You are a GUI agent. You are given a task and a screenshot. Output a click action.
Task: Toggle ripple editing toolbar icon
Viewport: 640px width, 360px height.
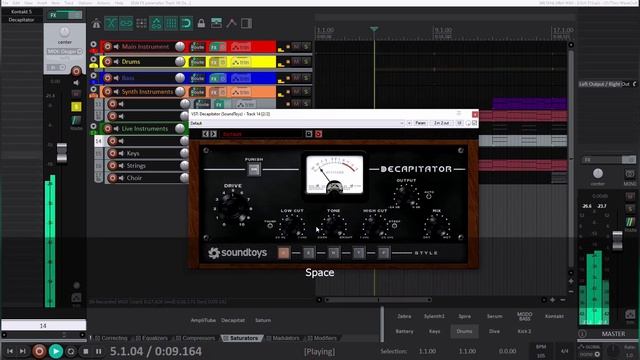(141, 23)
